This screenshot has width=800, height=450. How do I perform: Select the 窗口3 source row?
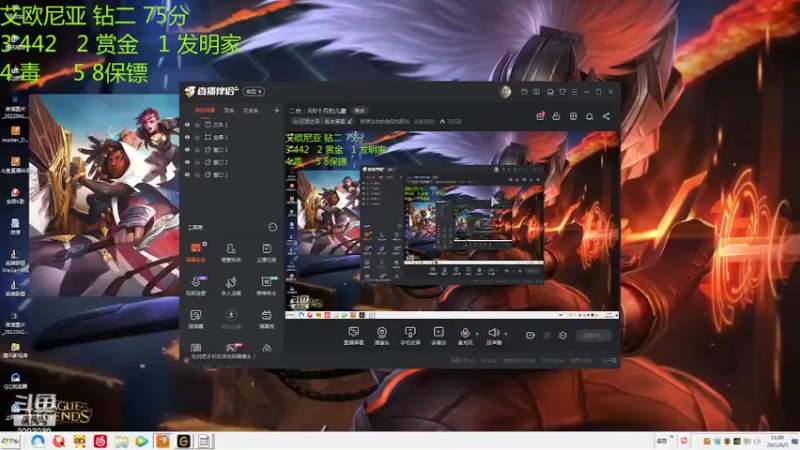(232, 149)
